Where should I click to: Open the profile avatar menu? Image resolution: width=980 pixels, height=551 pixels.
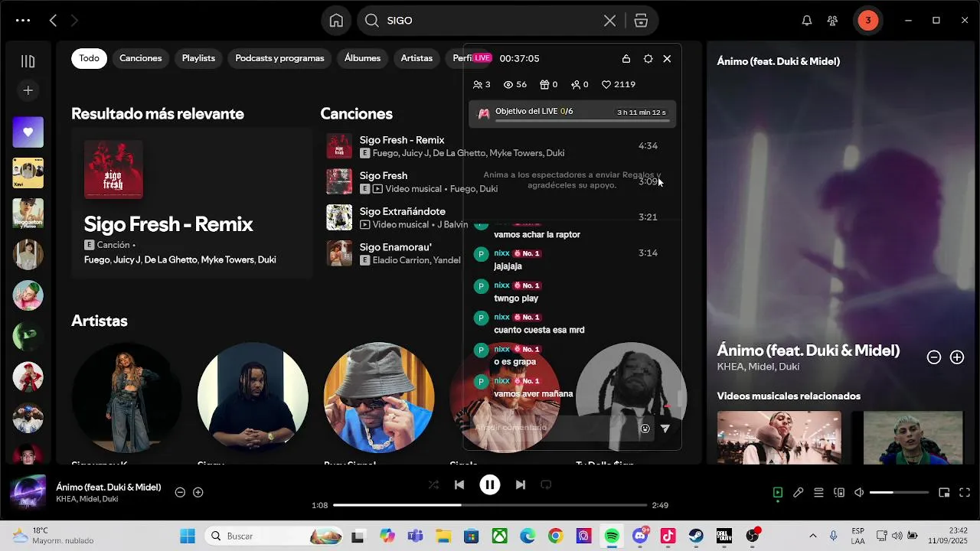[867, 21]
